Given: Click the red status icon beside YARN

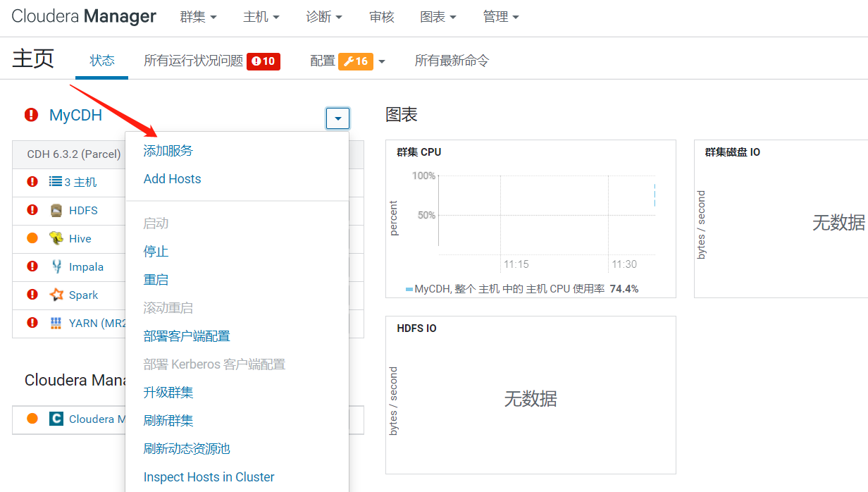Looking at the screenshot, I should point(32,323).
